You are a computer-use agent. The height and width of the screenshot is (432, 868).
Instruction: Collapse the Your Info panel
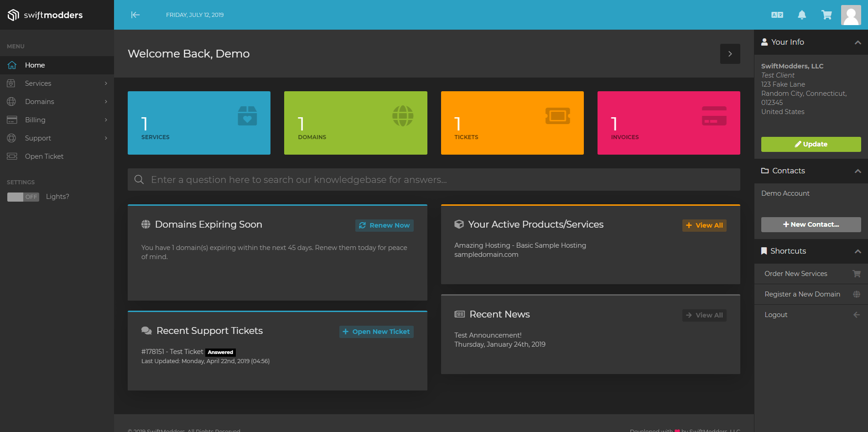pyautogui.click(x=858, y=42)
